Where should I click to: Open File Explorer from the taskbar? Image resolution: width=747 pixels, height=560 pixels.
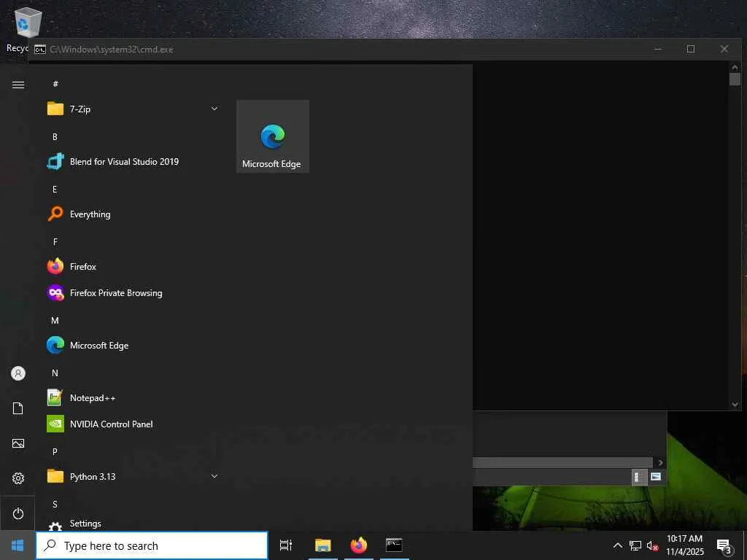pos(323,545)
